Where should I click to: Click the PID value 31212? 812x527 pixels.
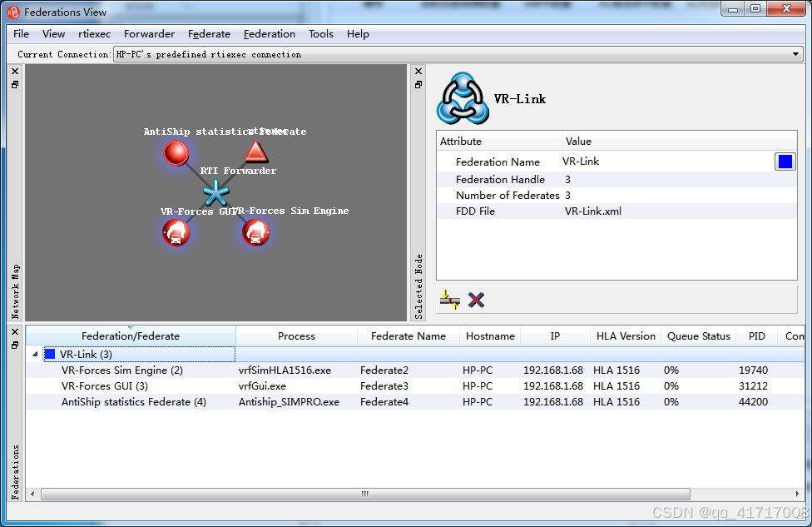(x=753, y=386)
